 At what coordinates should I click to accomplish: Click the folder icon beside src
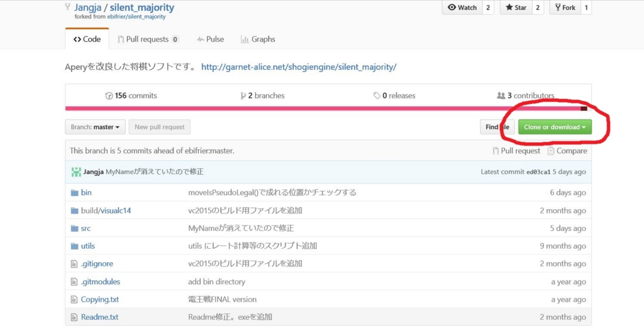point(74,229)
